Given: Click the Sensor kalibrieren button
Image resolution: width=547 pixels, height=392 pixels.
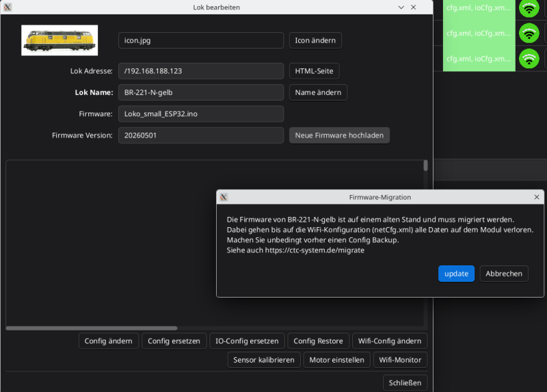Looking at the screenshot, I should click(264, 360).
